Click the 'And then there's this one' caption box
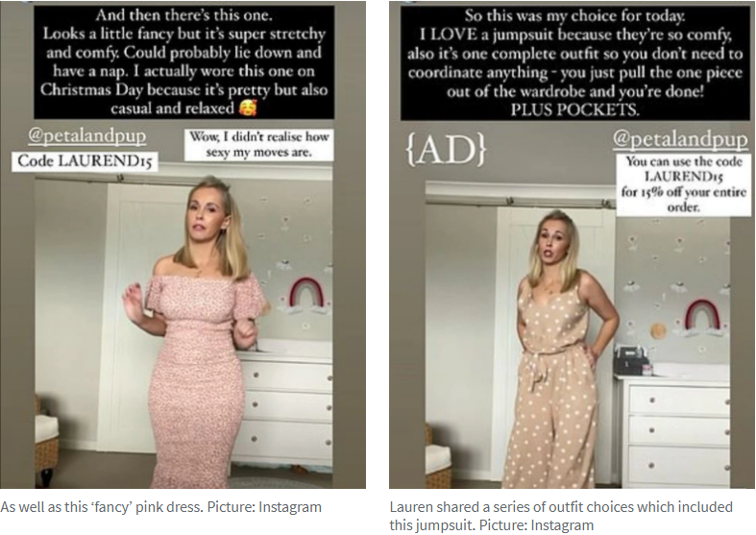The height and width of the screenshot is (535, 756). (x=183, y=61)
